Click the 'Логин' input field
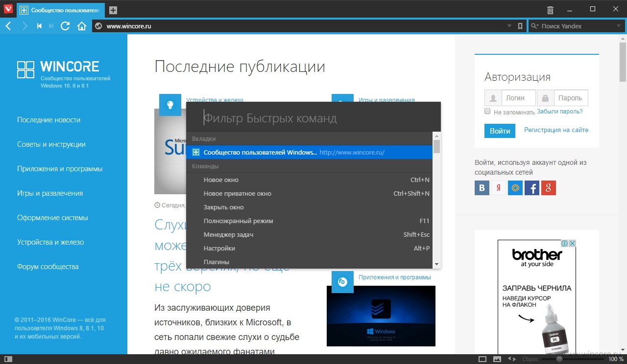The height and width of the screenshot is (364, 627). [x=519, y=98]
